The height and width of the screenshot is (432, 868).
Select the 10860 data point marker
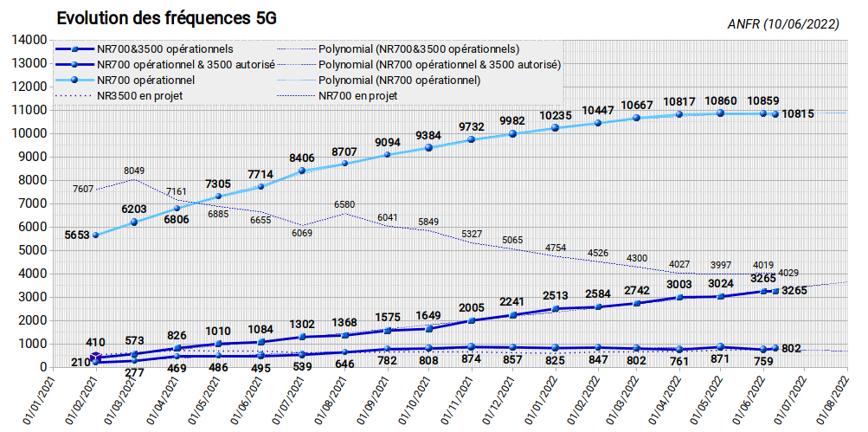coord(720,113)
